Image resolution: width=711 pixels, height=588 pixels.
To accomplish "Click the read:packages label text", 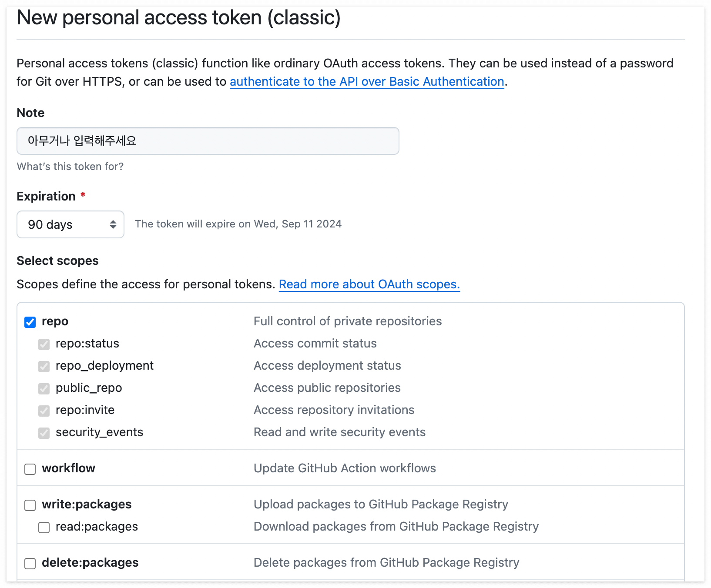I will coord(97,527).
